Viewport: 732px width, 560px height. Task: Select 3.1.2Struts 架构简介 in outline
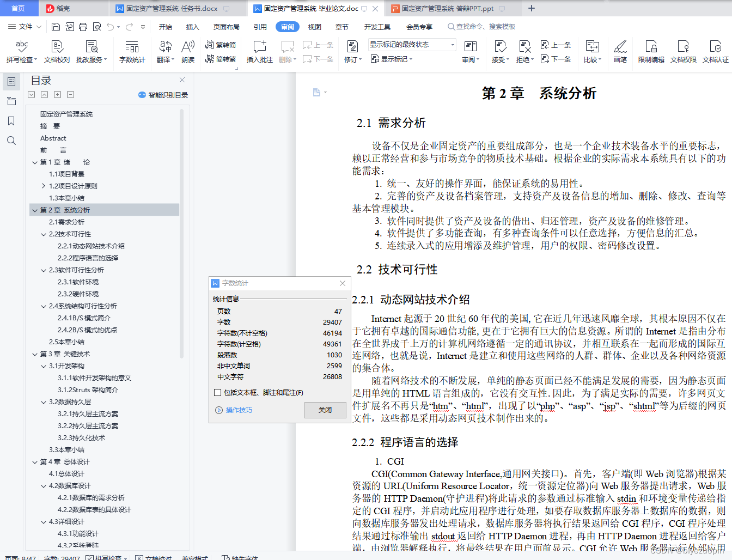point(88,390)
